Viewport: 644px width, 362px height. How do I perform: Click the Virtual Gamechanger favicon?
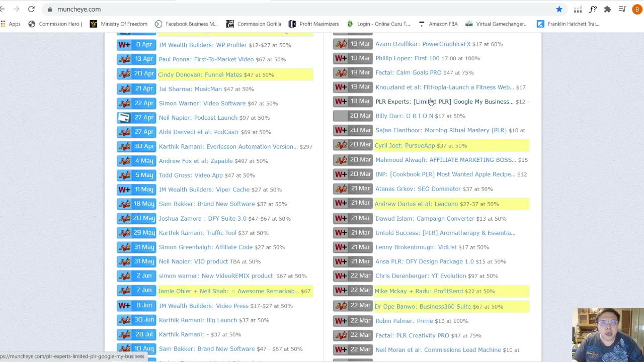click(x=469, y=24)
